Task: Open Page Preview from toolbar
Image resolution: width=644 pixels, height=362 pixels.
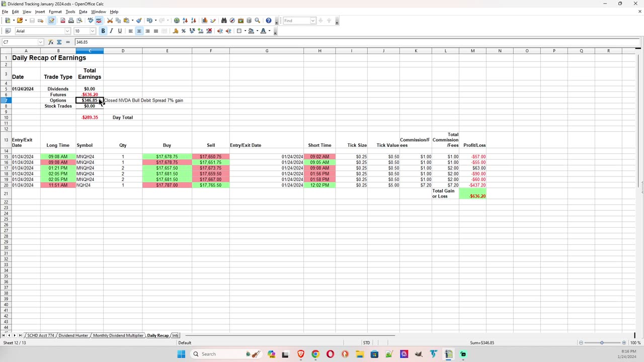Action: click(79, 21)
